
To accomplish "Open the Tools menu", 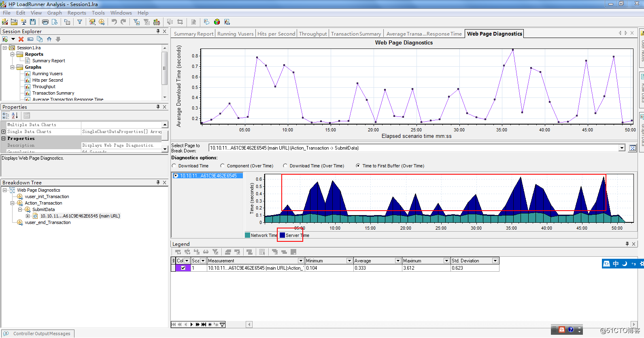I will (x=98, y=13).
